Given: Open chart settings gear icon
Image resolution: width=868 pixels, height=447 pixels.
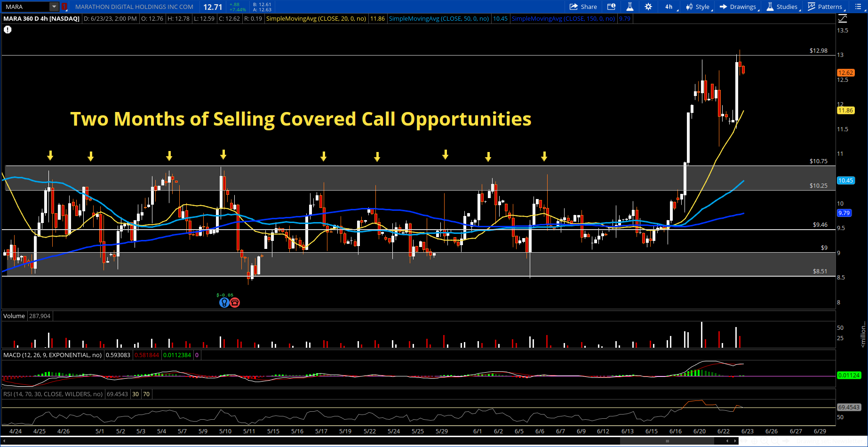Looking at the screenshot, I should (648, 7).
